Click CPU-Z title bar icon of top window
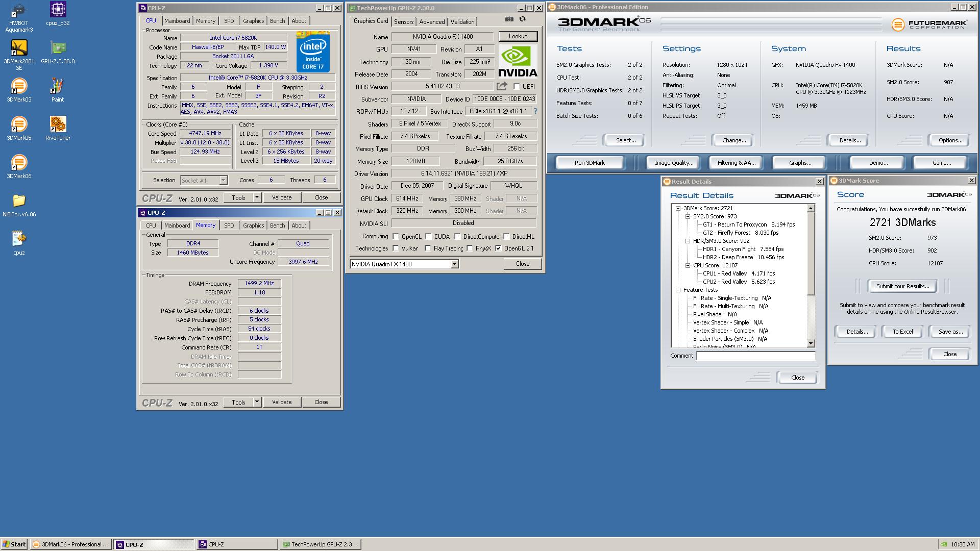 pyautogui.click(x=143, y=8)
